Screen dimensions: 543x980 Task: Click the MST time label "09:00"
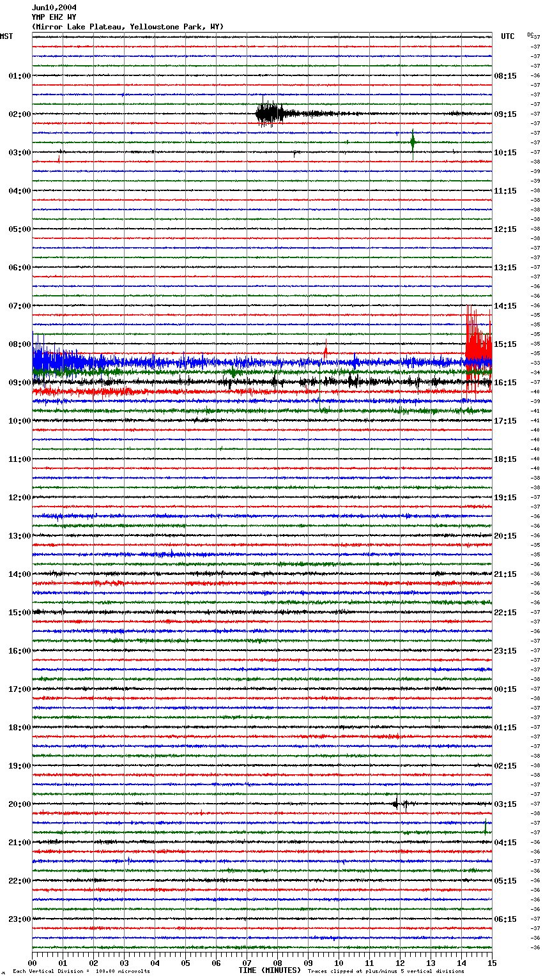point(20,383)
